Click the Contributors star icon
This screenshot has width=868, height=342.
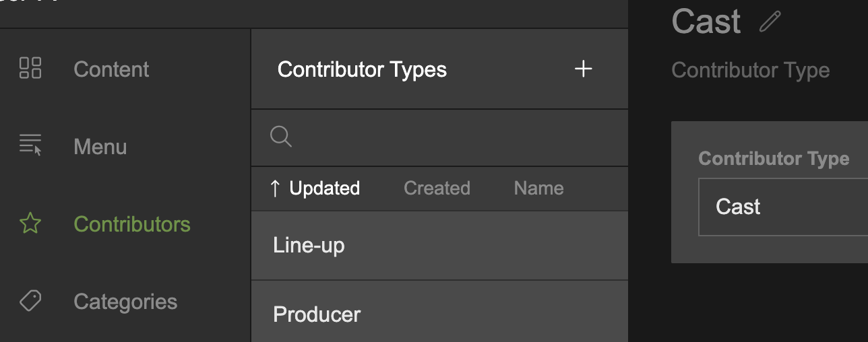30,224
